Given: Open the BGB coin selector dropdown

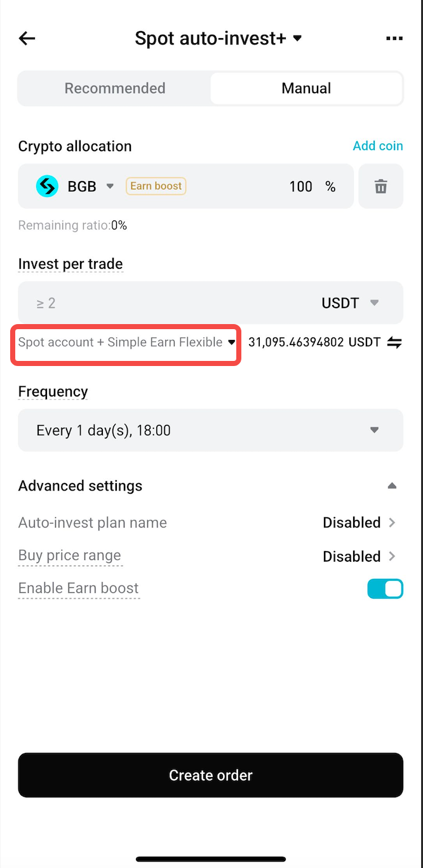Looking at the screenshot, I should pos(110,186).
